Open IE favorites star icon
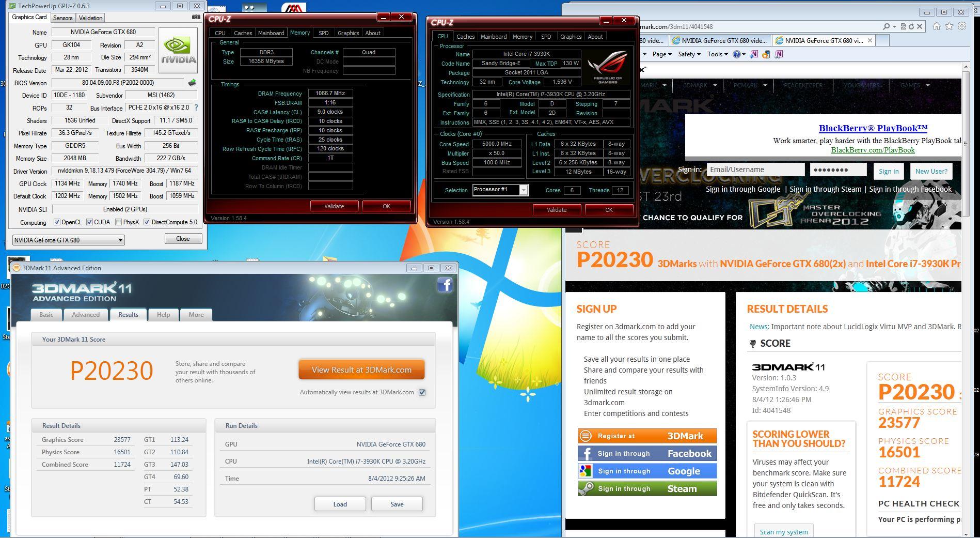The height and width of the screenshot is (538, 980). click(949, 26)
